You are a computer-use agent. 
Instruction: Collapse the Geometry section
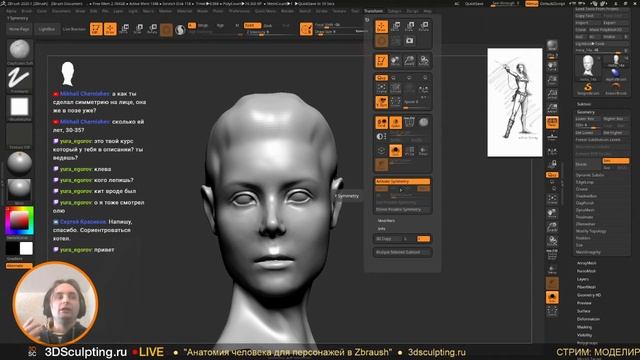pyautogui.click(x=586, y=112)
